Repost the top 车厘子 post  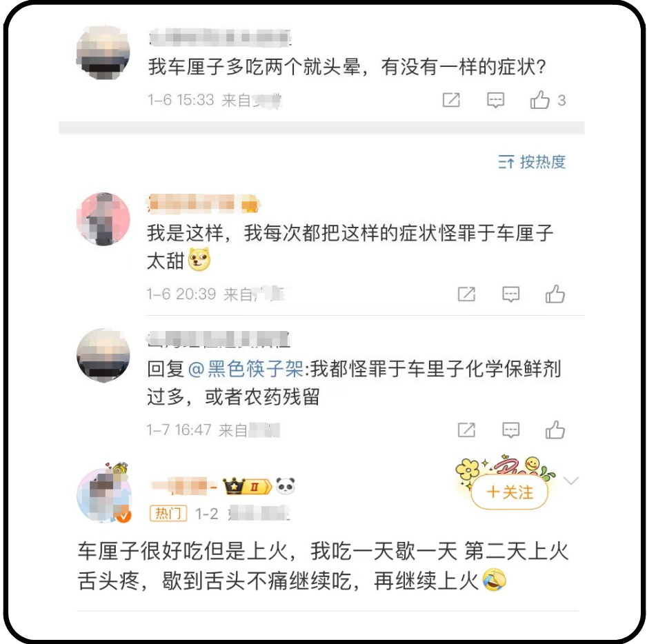click(451, 100)
